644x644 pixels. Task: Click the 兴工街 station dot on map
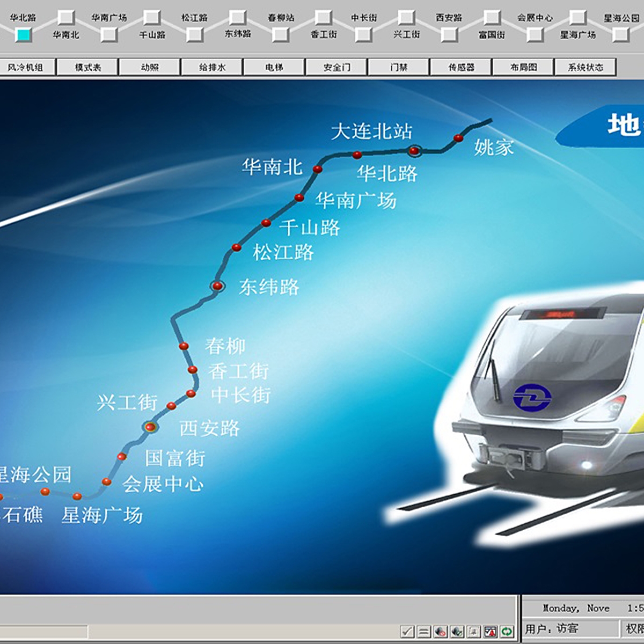(171, 406)
